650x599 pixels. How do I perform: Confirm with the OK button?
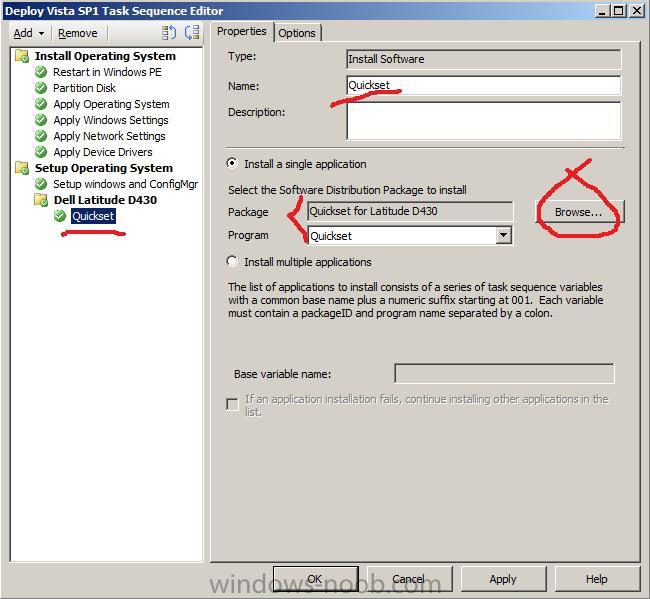tap(315, 579)
